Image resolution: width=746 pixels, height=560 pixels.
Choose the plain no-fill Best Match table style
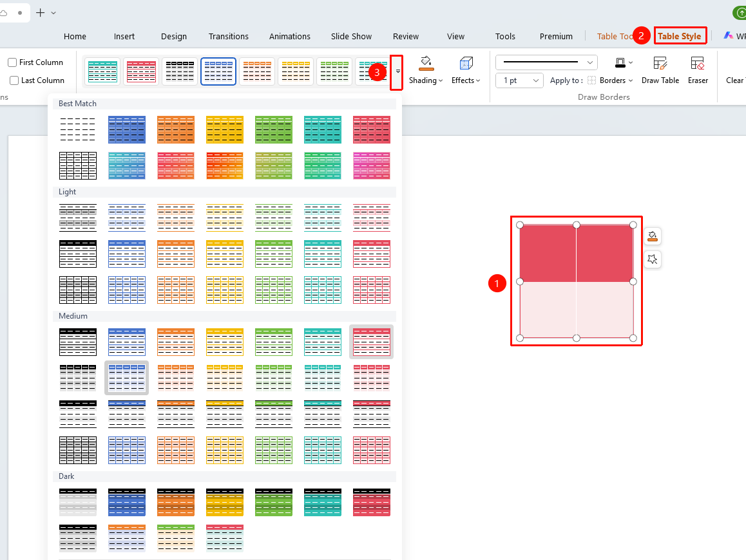78,129
